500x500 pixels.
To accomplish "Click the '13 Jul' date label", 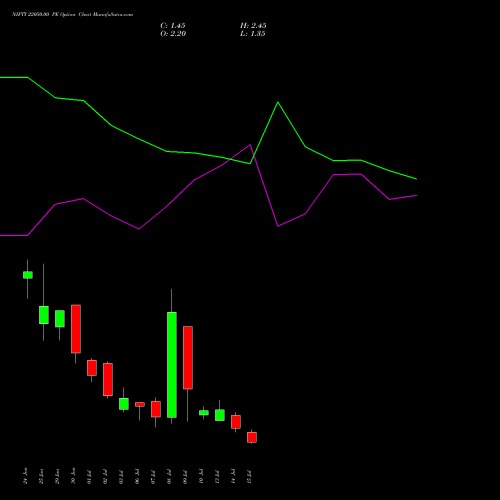I will pyautogui.click(x=218, y=477).
